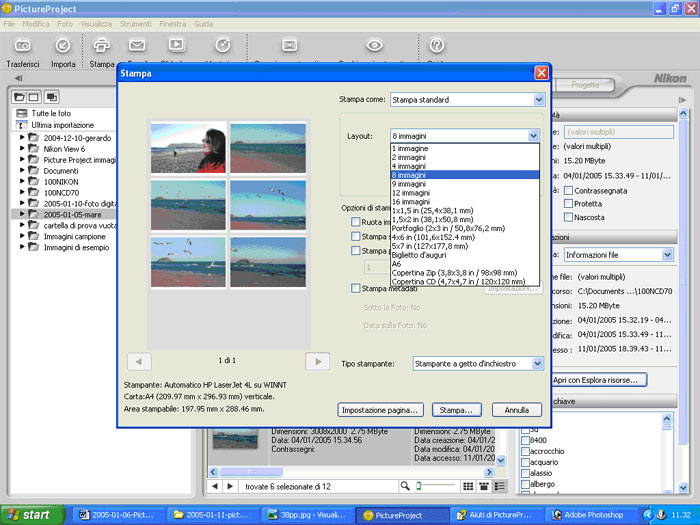Click the collapse arrow above the folder panel
Image resolution: width=700 pixels, height=525 pixels.
pyautogui.click(x=18, y=78)
